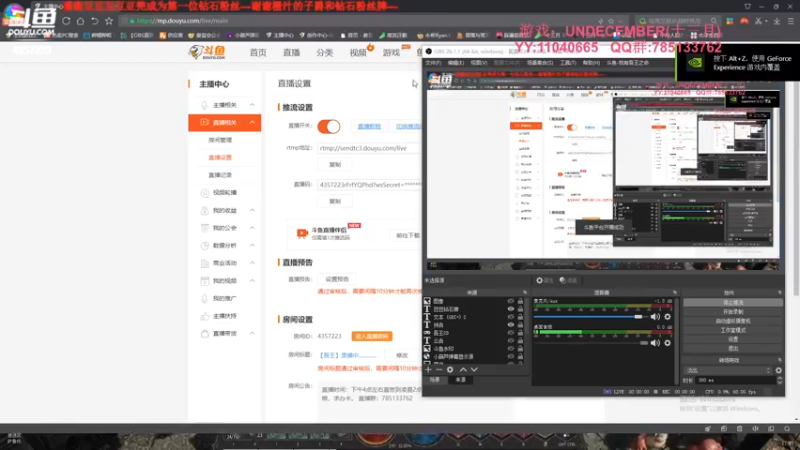The width and height of the screenshot is (800, 450).
Task: Click 开始录制 button in OBS controls
Action: [733, 312]
